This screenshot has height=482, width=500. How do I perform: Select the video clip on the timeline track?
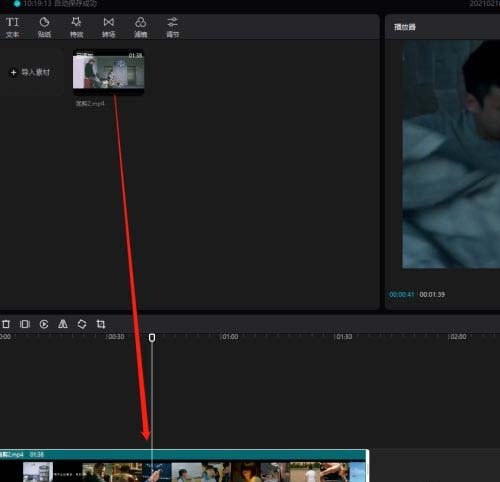pos(183,466)
